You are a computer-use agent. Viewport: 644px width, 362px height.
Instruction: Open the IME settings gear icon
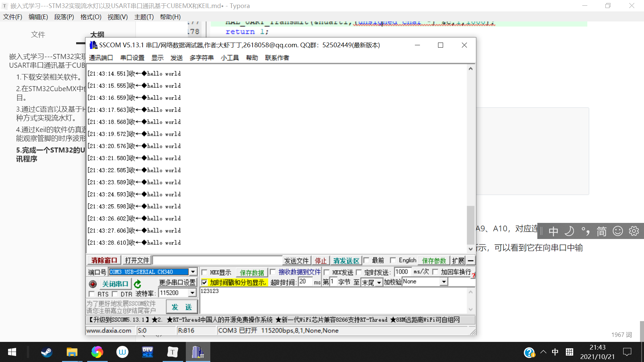click(634, 231)
